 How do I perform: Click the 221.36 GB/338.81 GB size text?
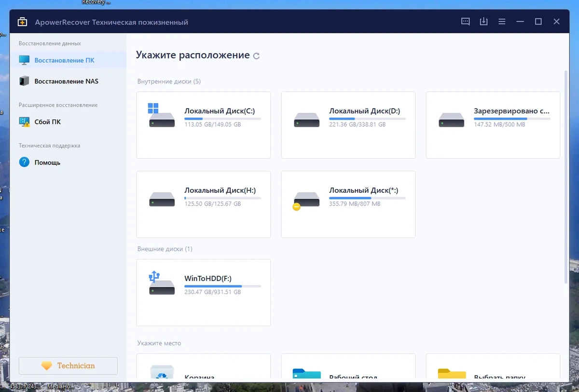click(357, 124)
